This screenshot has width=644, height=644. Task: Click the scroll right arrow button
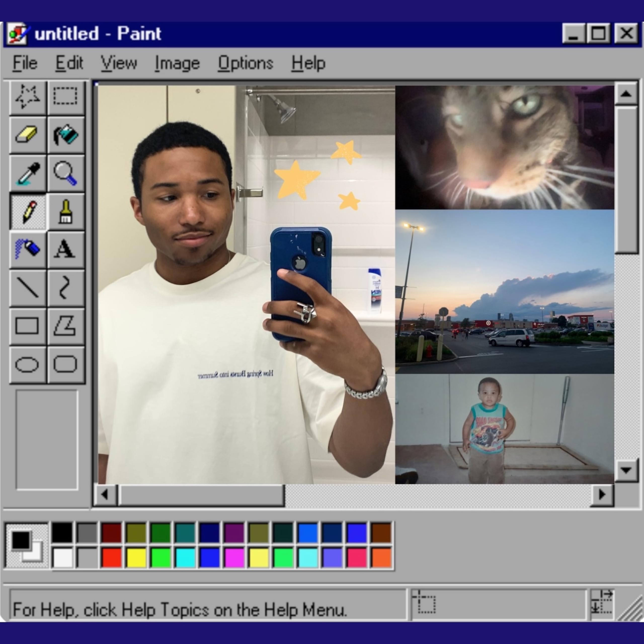[602, 494]
